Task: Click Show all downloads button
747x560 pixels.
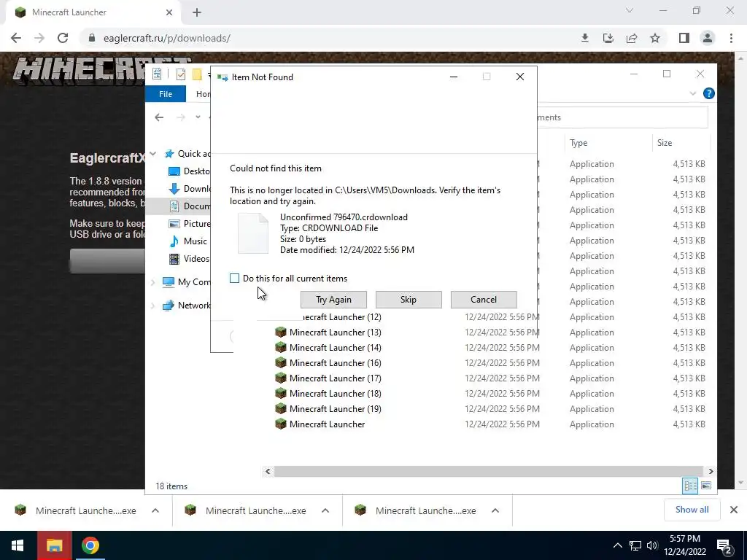Action: (x=692, y=510)
